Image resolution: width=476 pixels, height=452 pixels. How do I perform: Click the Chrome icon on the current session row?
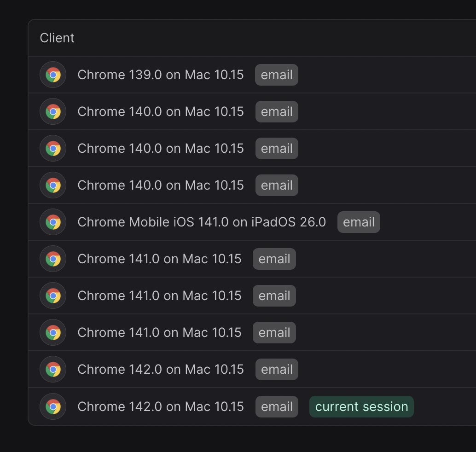52,406
